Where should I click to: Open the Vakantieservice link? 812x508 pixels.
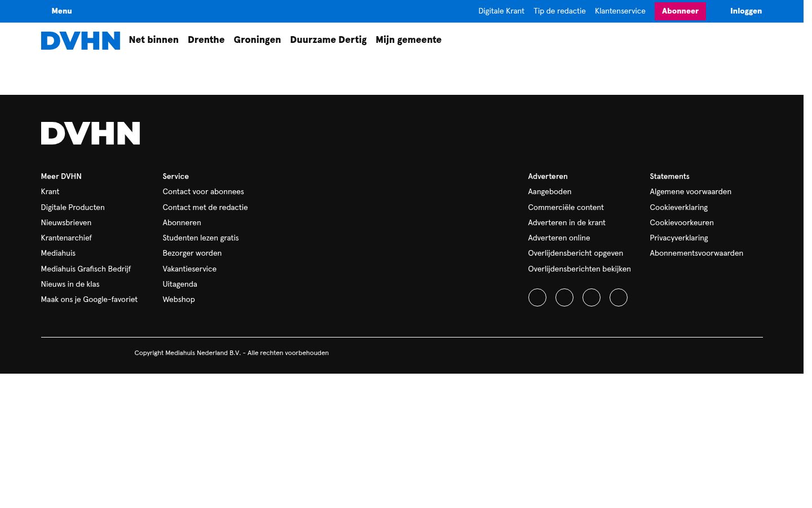click(189, 269)
